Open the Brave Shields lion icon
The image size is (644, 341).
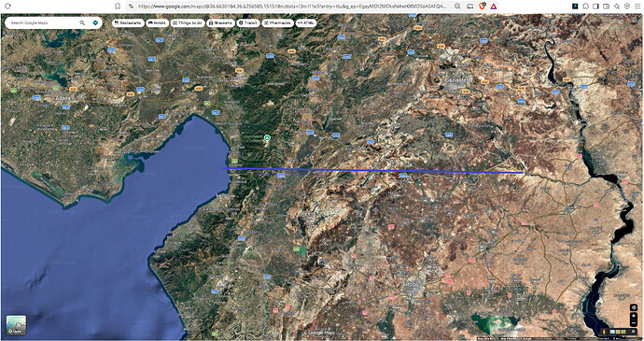tap(483, 6)
